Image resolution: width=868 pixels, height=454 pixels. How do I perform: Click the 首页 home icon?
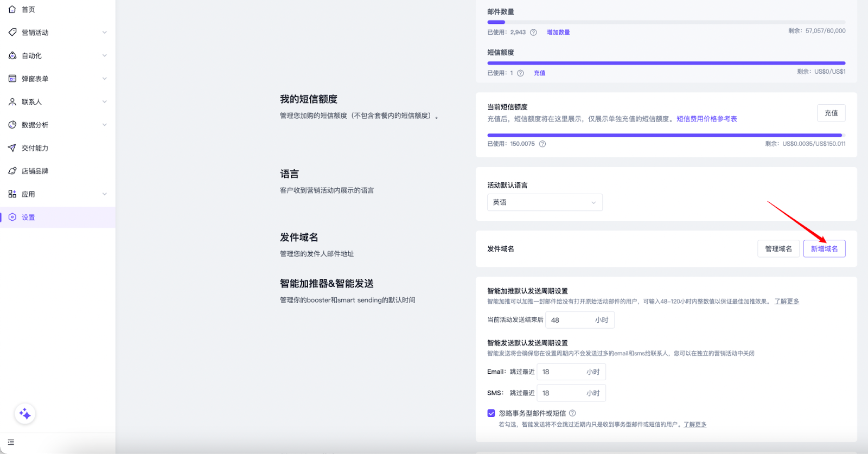coord(12,10)
